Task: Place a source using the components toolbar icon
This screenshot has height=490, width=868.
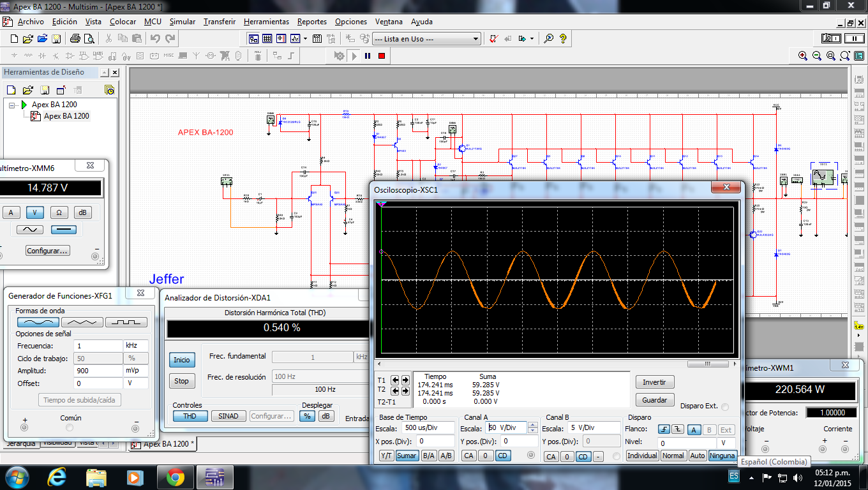Action: [14, 56]
